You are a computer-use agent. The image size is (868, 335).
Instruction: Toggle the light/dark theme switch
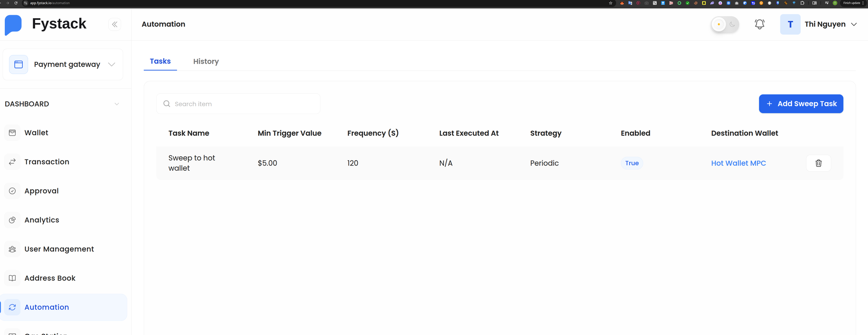tap(725, 24)
